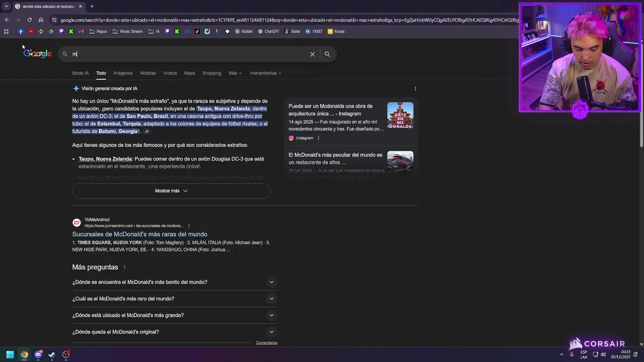Screen dimensions: 644x362
Task: Open the Herramientas dropdown
Action: pyautogui.click(x=266, y=73)
